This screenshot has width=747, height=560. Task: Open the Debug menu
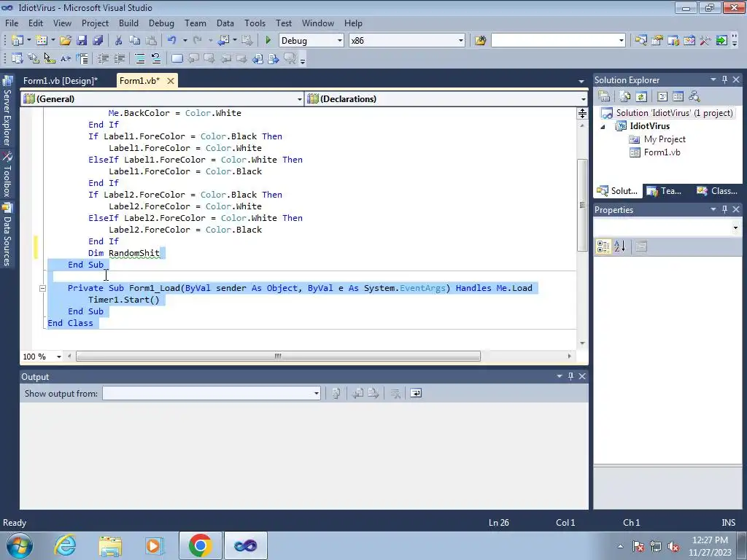coord(161,23)
